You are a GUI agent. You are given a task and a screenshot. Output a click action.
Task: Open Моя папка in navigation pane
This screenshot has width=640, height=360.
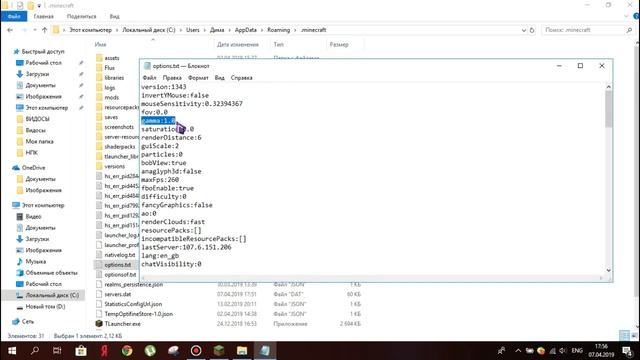pyautogui.click(x=39, y=141)
